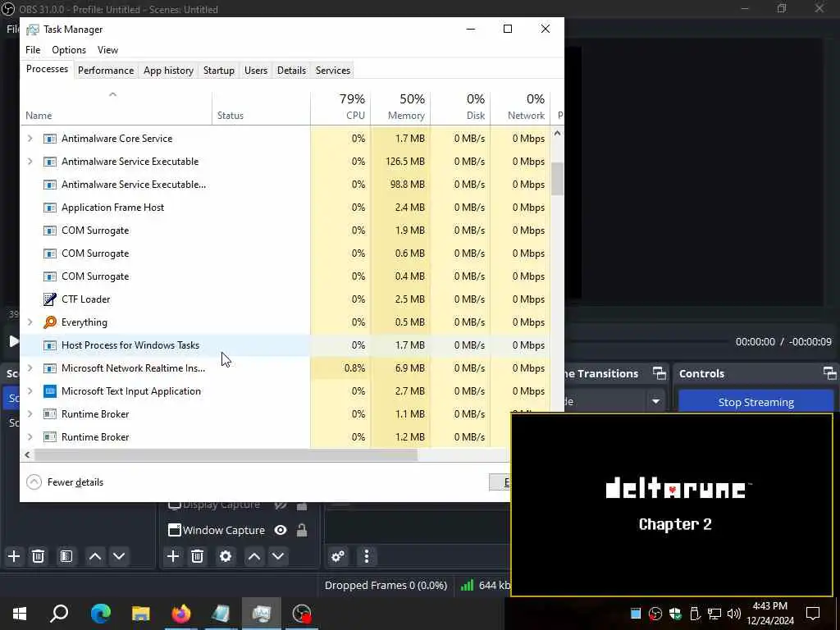The image size is (840, 630).
Task: Remove selected source with Sources trash icon
Action: (197, 557)
